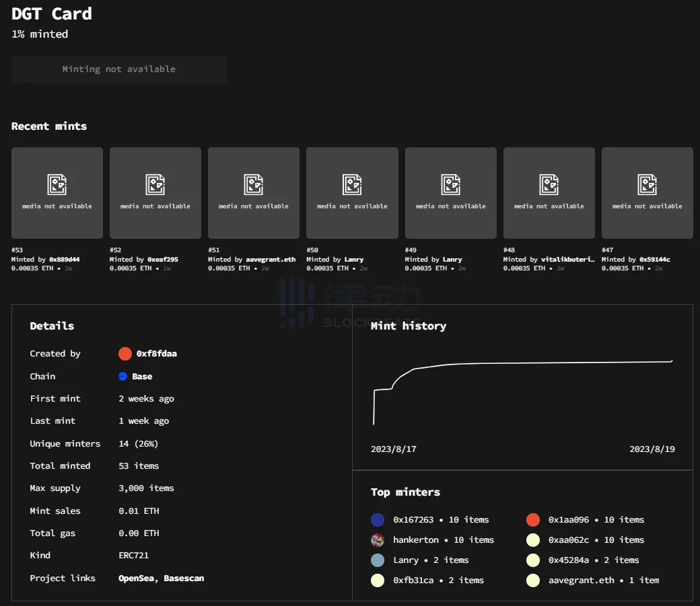700x606 pixels.
Task: Select the mint #50 thumbnail
Action: (352, 193)
